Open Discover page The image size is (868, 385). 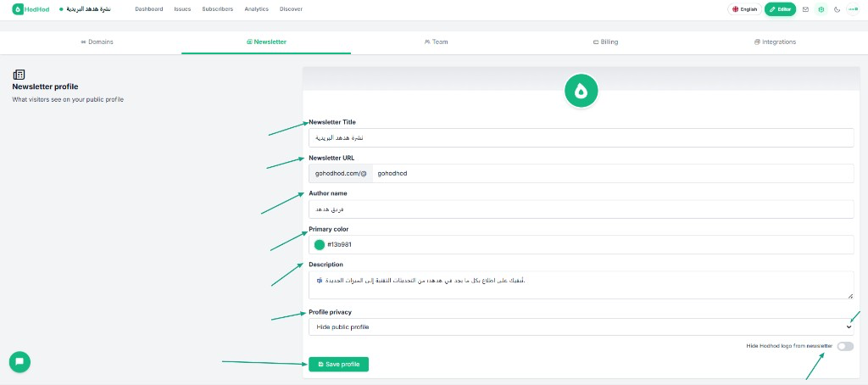click(x=292, y=9)
